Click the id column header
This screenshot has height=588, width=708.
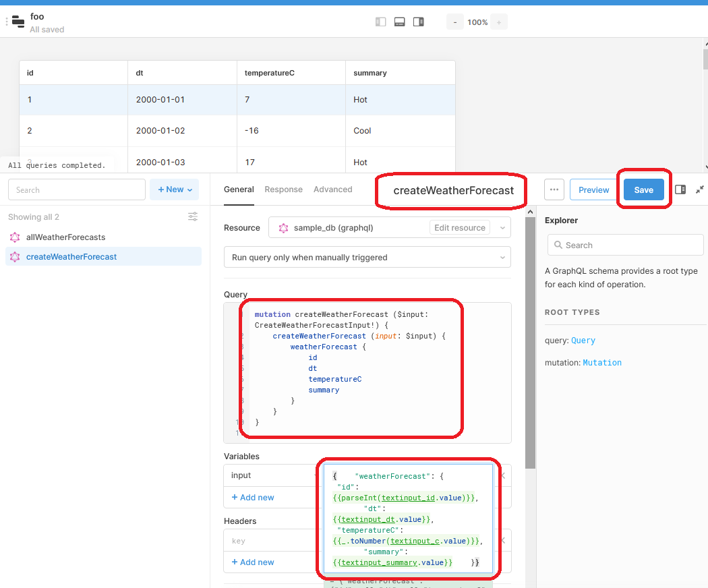pyautogui.click(x=73, y=73)
